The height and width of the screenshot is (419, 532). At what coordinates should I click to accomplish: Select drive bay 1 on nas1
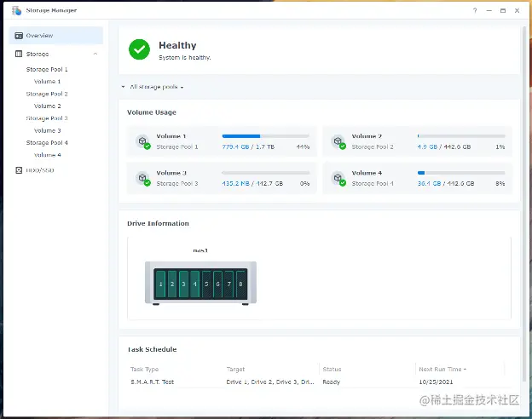coord(161,284)
